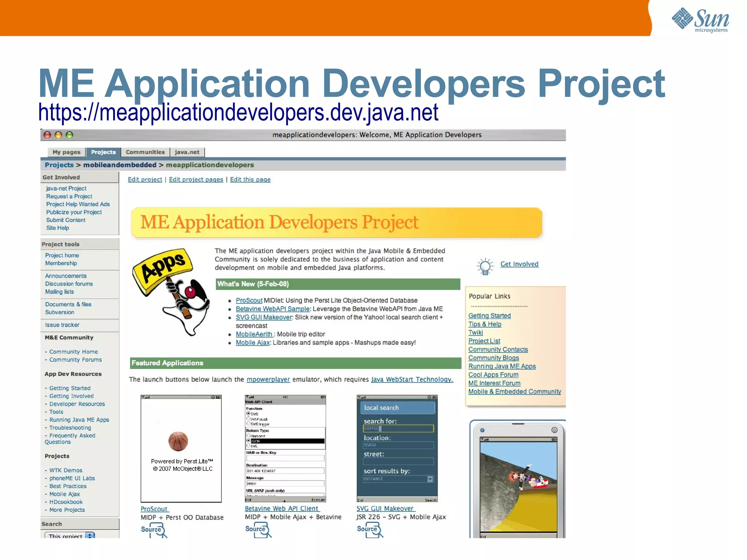The image size is (747, 560).
Task: Click Community Blogs popular link
Action: click(x=494, y=358)
